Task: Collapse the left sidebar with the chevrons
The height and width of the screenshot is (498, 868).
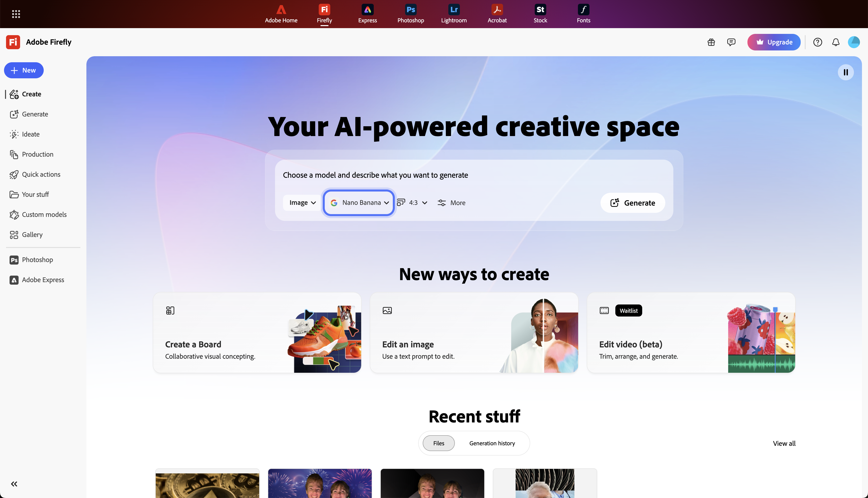Action: (x=14, y=484)
